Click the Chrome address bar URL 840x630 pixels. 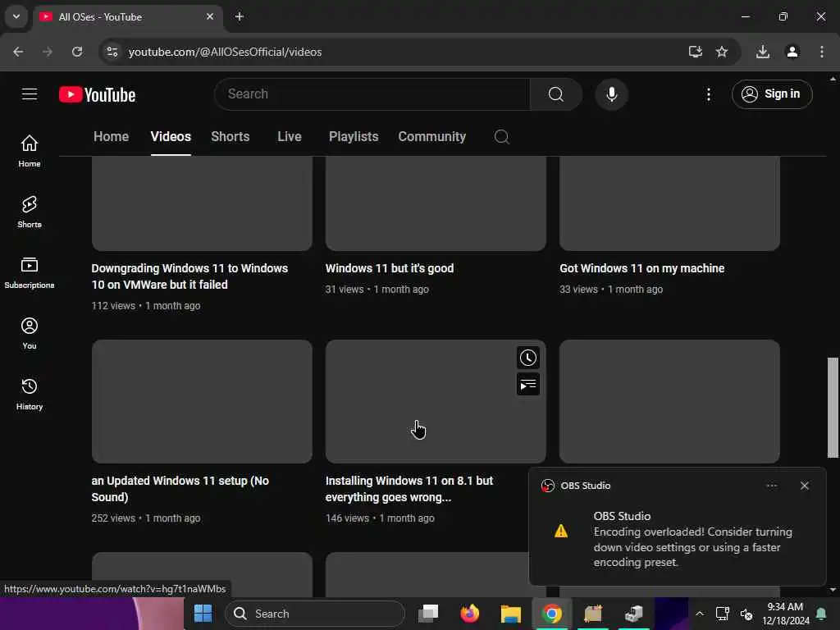[x=225, y=52]
